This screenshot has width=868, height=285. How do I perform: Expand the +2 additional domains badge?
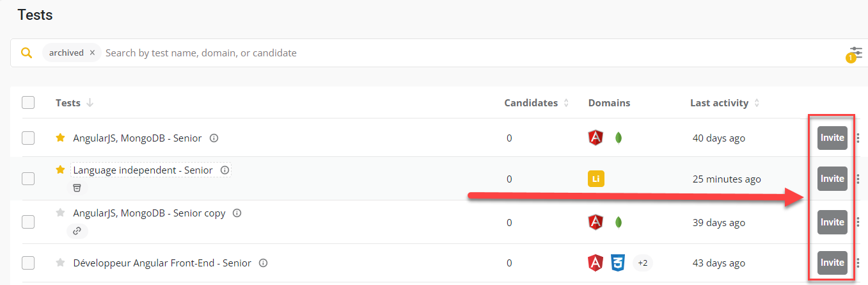[642, 263]
